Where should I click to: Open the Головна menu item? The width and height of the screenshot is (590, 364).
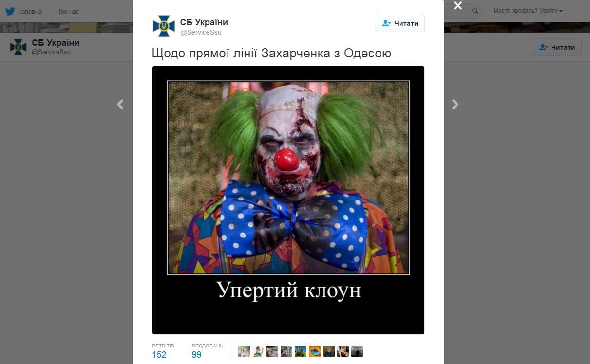click(30, 11)
